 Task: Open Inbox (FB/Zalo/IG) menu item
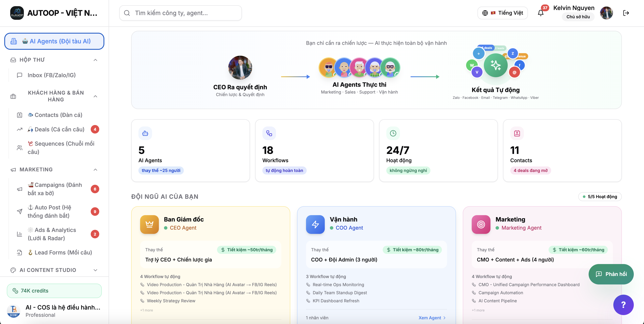52,75
